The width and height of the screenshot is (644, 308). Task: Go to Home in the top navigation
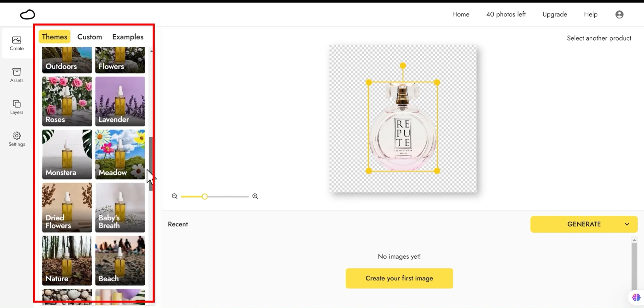tap(461, 14)
